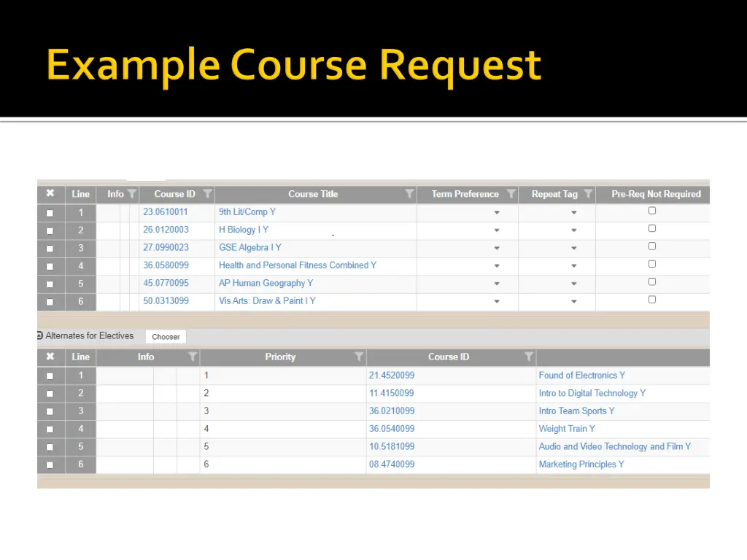The image size is (747, 560).
Task: Check Pre-Req Not Required for GSE Algebra I
Action: tap(652, 246)
